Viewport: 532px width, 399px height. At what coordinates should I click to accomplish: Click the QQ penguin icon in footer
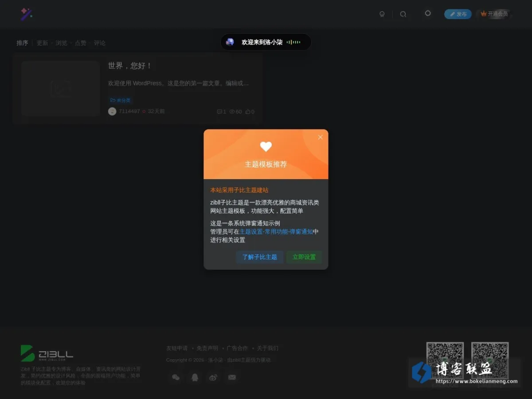[195, 377]
